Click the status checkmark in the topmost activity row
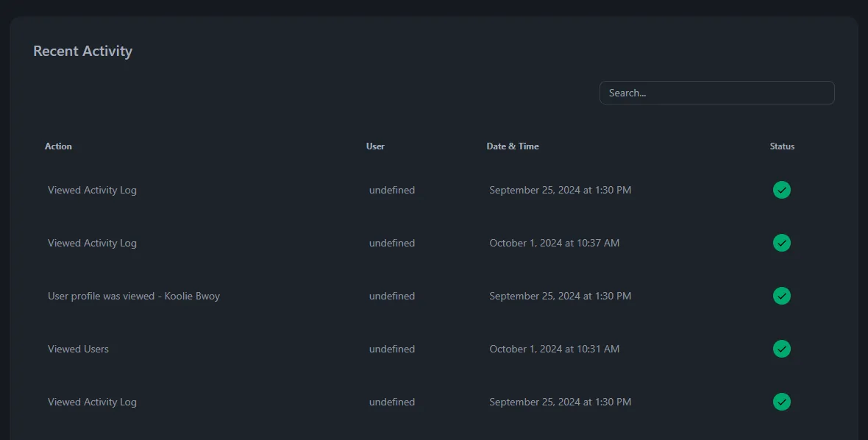 click(782, 190)
